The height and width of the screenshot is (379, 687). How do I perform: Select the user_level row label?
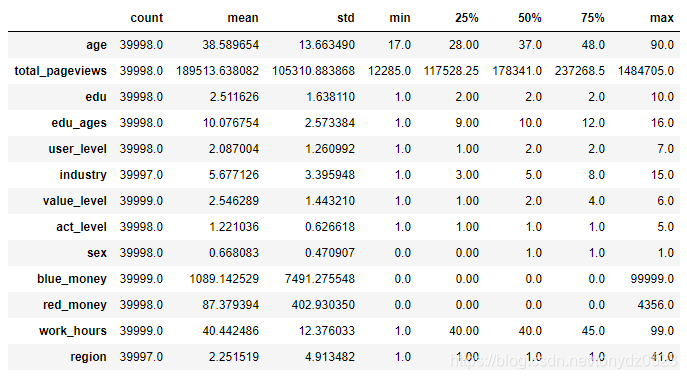coord(78,149)
